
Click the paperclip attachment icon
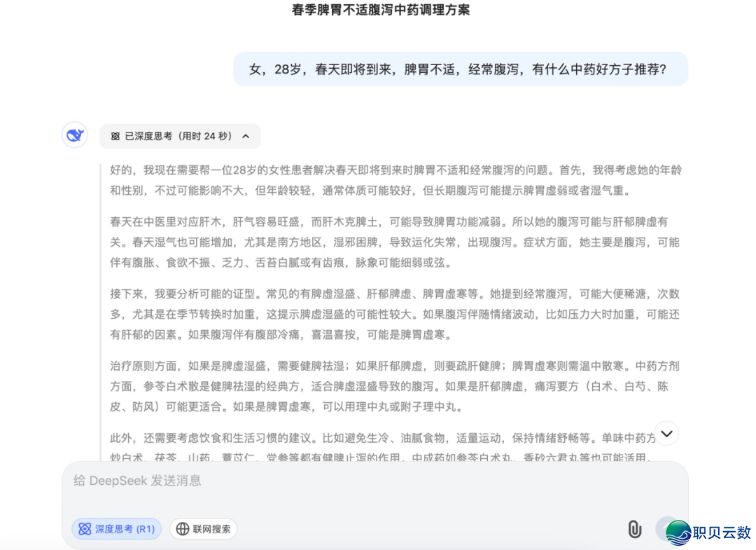point(634,529)
